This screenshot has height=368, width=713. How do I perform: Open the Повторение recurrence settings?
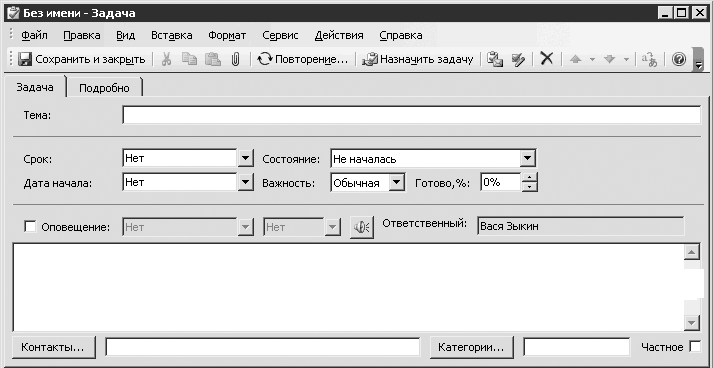303,59
